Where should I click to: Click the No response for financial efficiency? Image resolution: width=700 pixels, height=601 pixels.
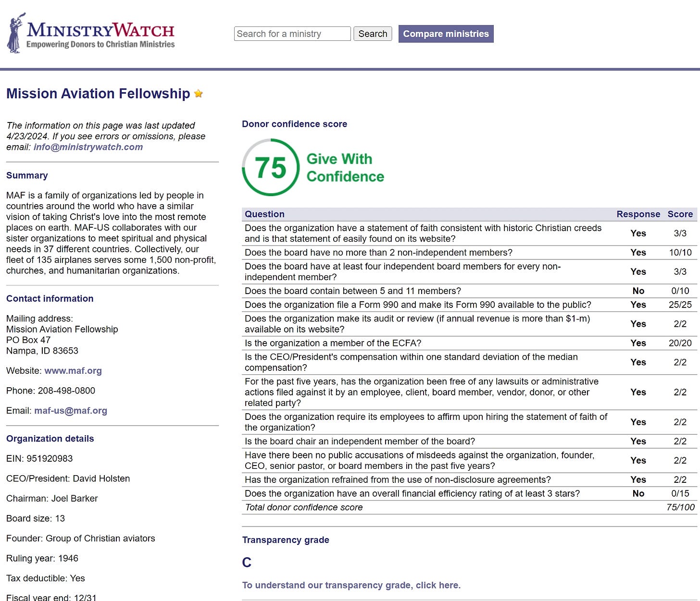point(638,494)
